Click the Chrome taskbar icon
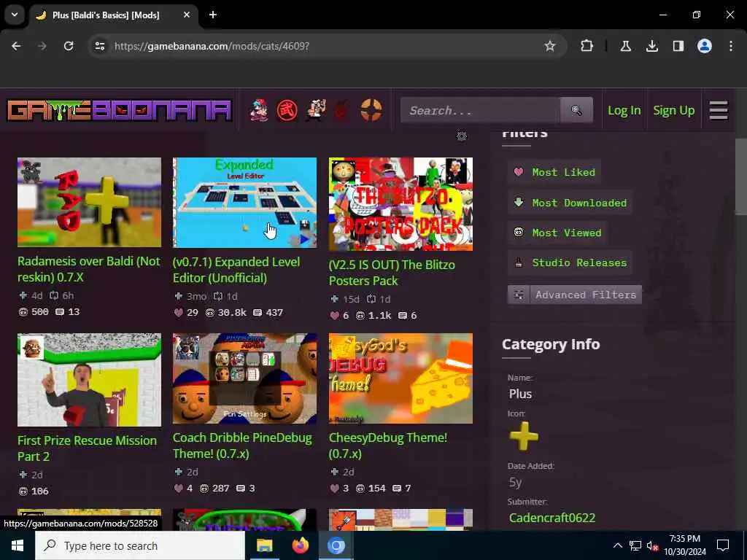Image resolution: width=747 pixels, height=560 pixels. click(x=336, y=545)
